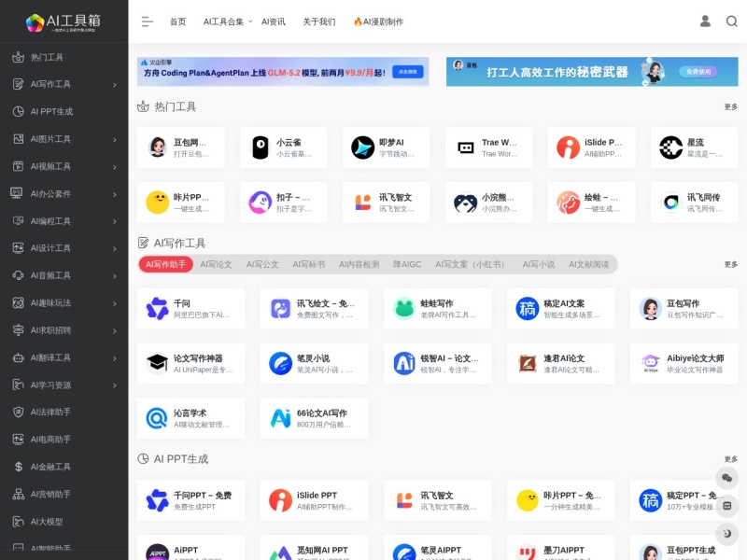
Task: Expand AI趣味玩法 sidebar chevron
Action: 115,303
